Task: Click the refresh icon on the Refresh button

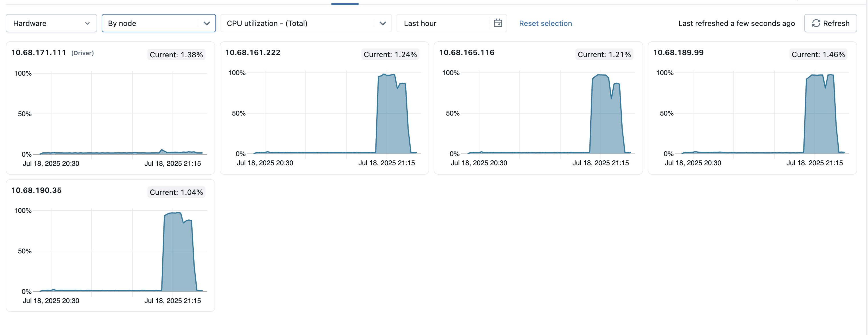Action: 816,23
